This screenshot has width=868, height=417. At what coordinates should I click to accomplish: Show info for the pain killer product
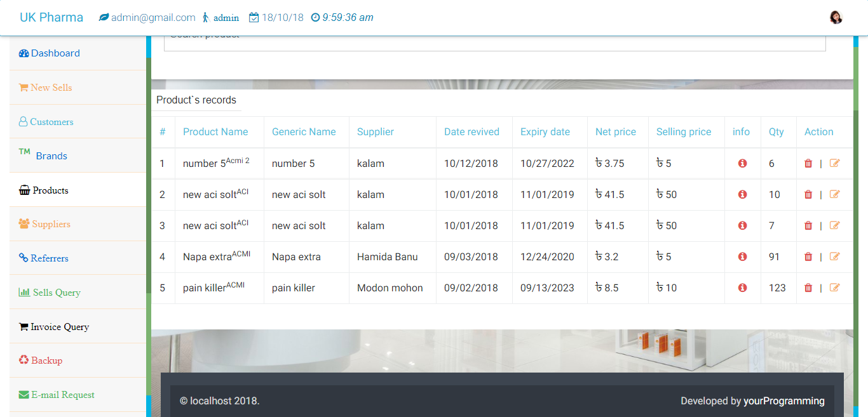coord(742,288)
